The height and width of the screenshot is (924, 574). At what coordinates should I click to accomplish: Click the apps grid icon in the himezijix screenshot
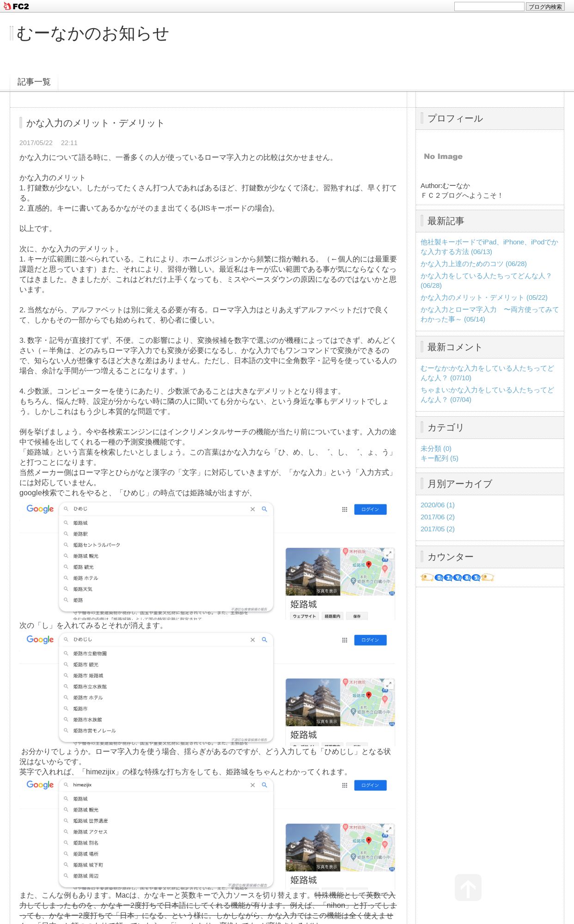click(x=345, y=785)
